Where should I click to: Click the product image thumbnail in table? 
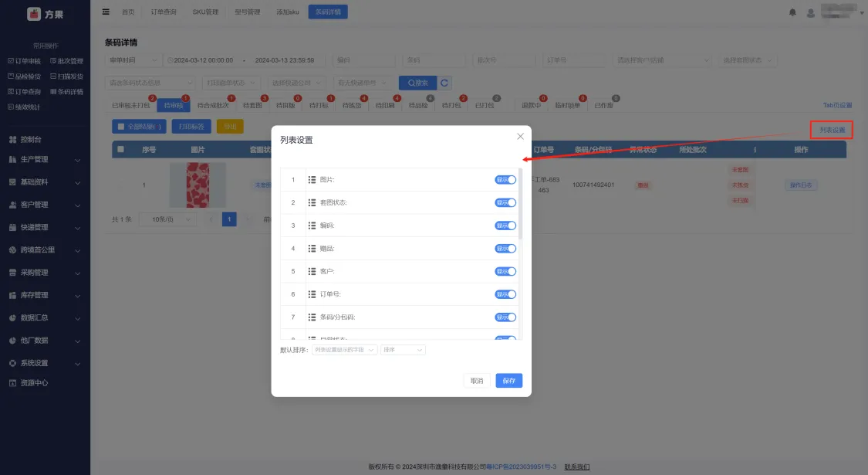coord(198,185)
